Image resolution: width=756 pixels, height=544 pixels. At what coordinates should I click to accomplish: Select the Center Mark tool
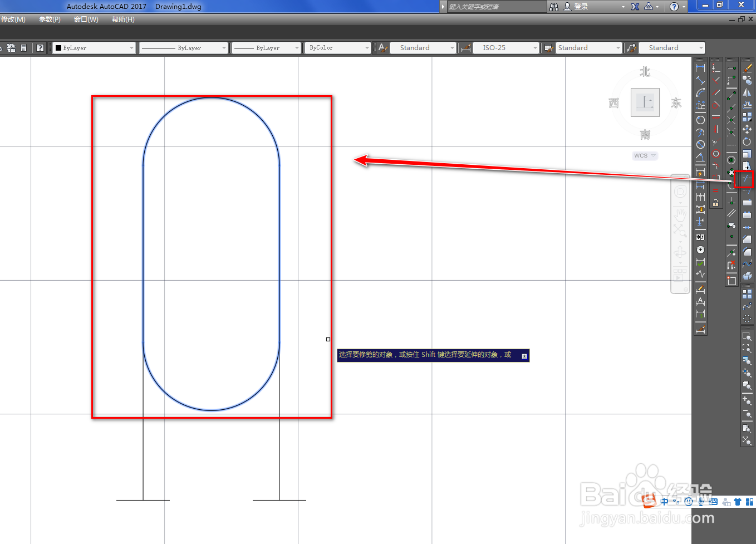(x=700, y=249)
